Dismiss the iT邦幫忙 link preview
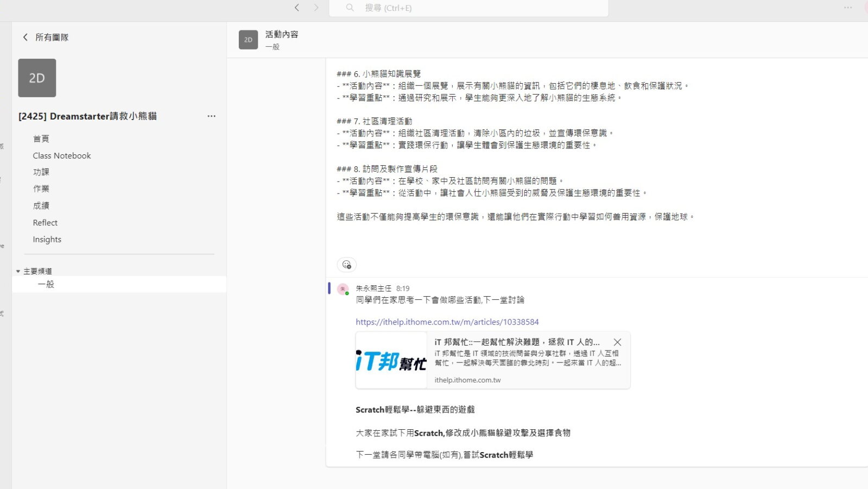This screenshot has width=868, height=489. click(x=617, y=342)
